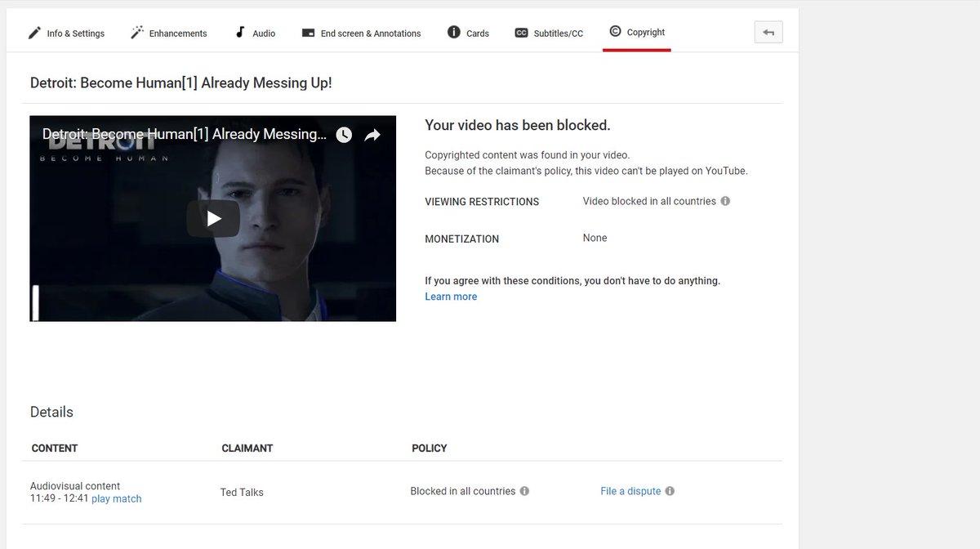
Task: Play the Detroit video preview
Action: 213,218
